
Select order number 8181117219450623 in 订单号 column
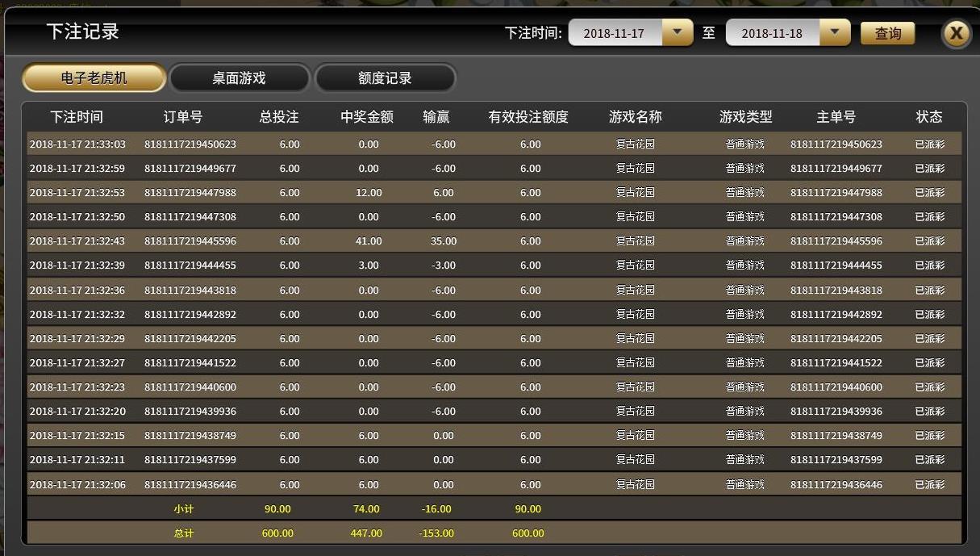[x=190, y=144]
